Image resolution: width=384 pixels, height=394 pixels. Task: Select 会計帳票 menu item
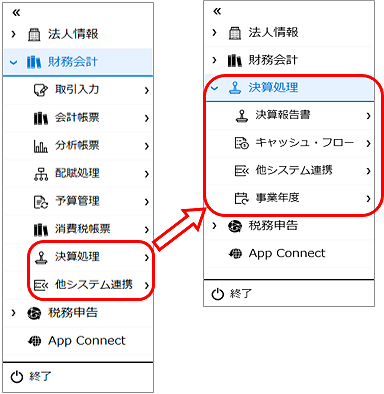78,118
